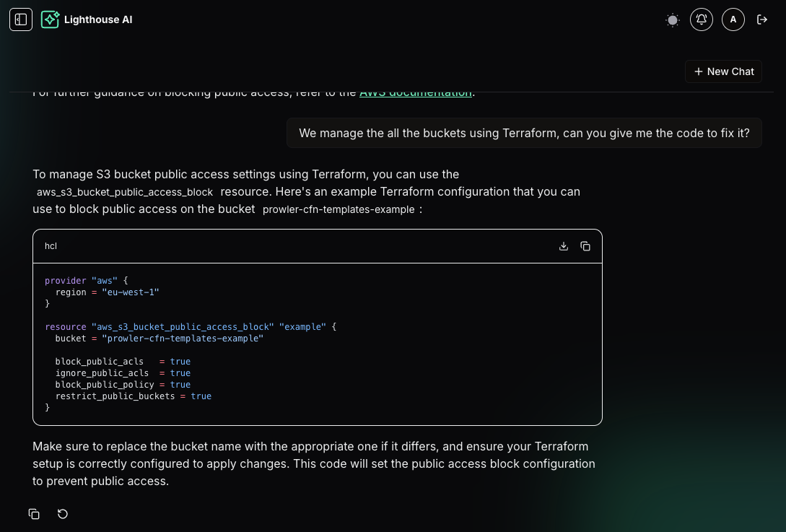Switch theme with the sun icon
The height and width of the screenshot is (532, 786).
pos(672,20)
